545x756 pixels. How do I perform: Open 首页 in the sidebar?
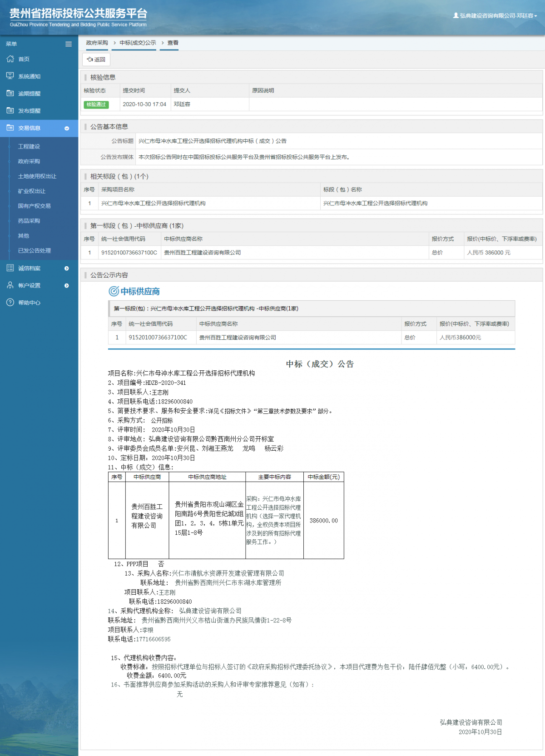click(x=24, y=59)
